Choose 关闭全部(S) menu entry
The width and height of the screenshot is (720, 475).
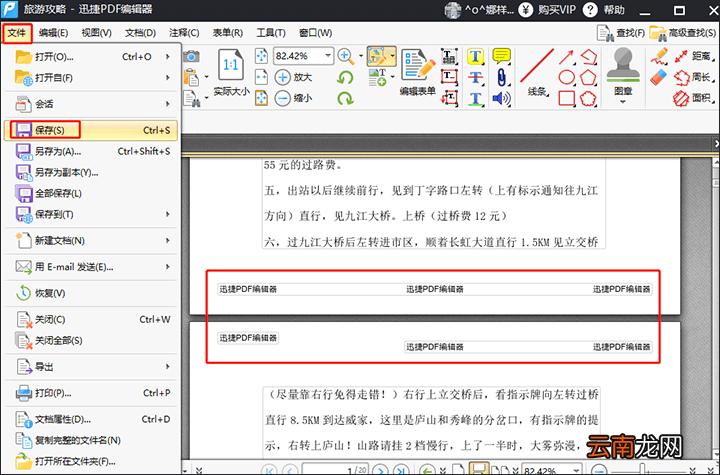[91, 340]
